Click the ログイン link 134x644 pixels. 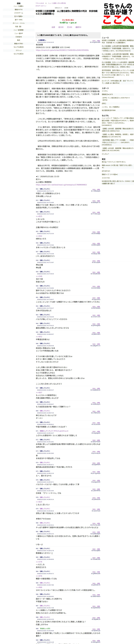point(44,6)
